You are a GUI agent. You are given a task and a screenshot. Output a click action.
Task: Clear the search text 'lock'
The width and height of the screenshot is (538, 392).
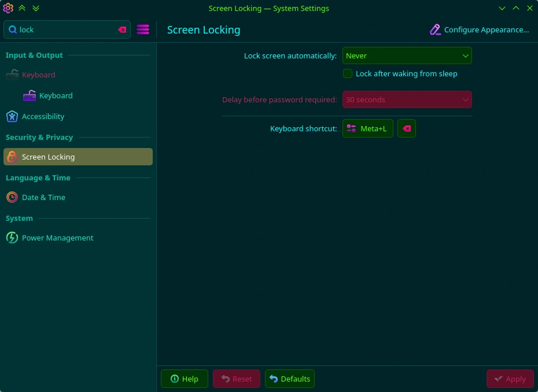tap(122, 30)
